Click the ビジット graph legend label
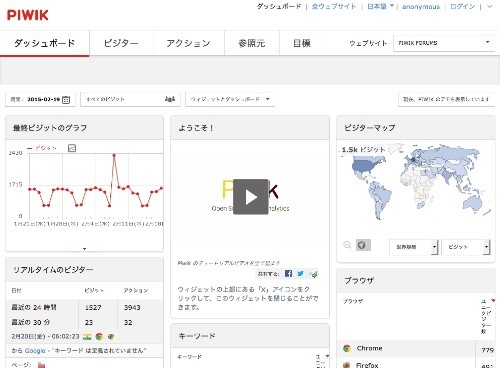 tap(46, 148)
